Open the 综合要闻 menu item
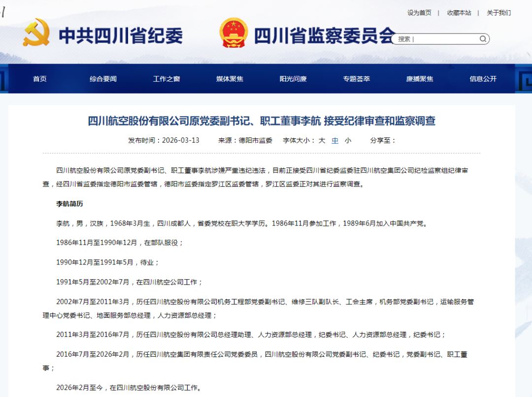This screenshot has width=532, height=397. 103,79
